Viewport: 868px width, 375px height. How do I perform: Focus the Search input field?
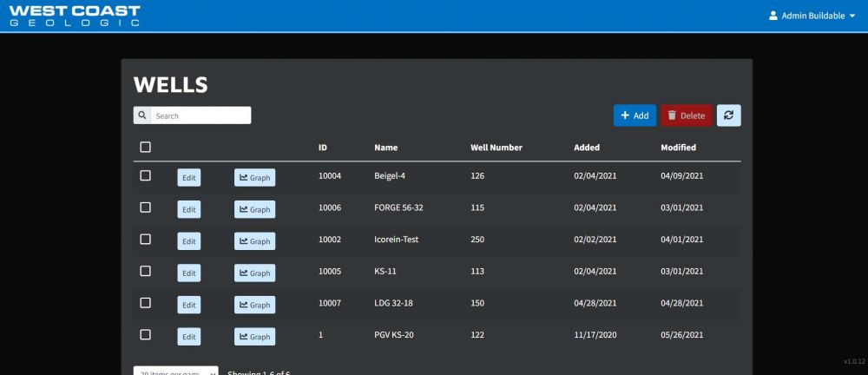point(201,115)
